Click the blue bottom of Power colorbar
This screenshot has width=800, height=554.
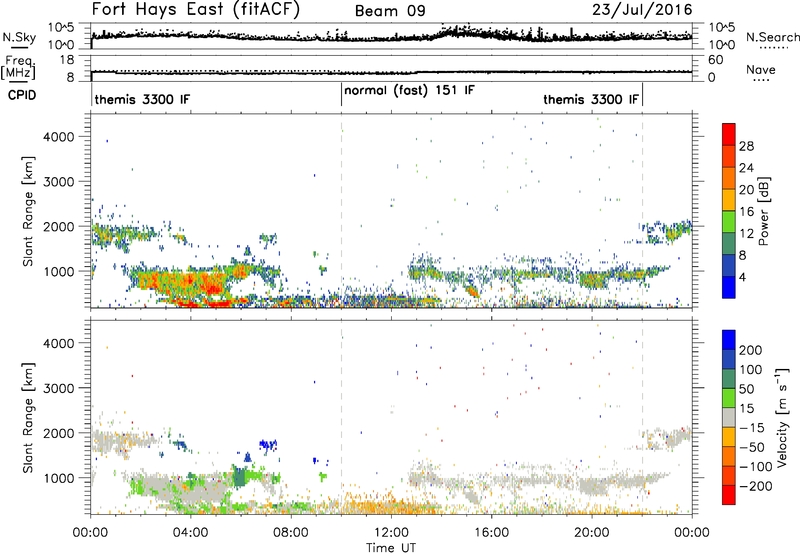click(x=729, y=287)
